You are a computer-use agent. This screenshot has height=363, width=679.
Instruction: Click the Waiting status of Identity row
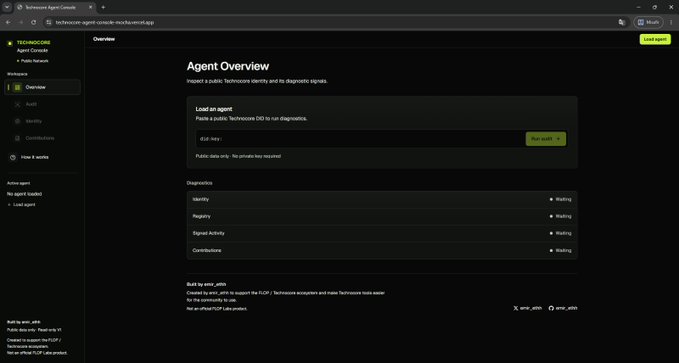[560, 200]
